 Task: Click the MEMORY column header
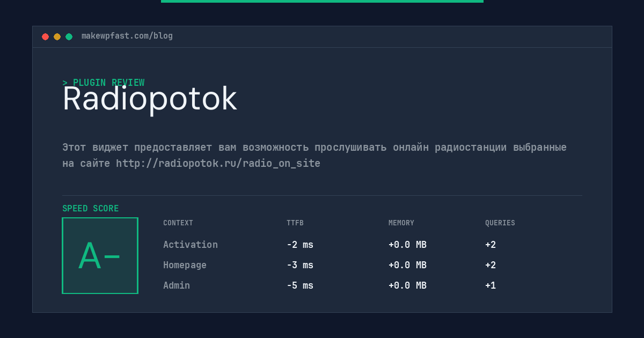(x=401, y=223)
